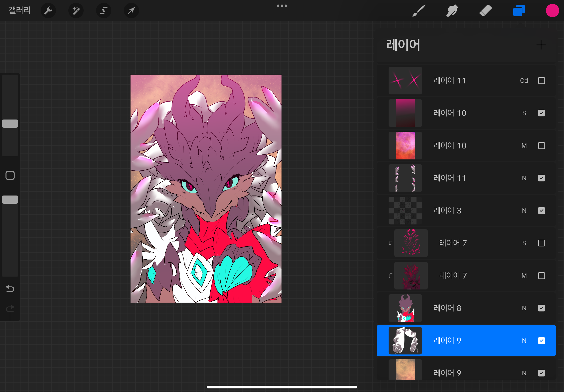Open the pink active color swatch

point(552,11)
